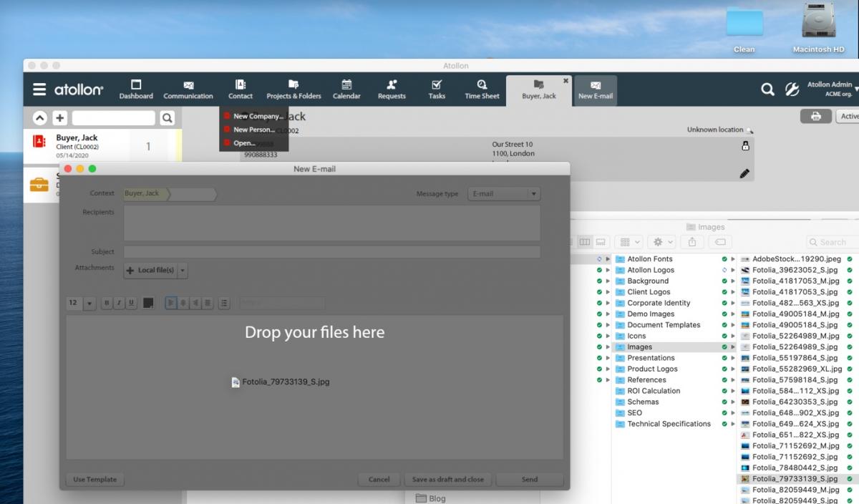
Task: Click the printer icon button
Action: point(815,116)
